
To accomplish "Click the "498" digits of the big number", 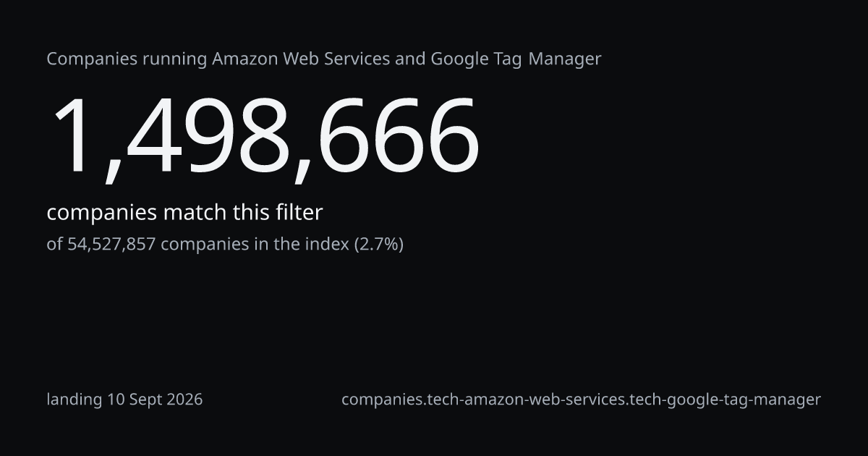I will (x=210, y=136).
